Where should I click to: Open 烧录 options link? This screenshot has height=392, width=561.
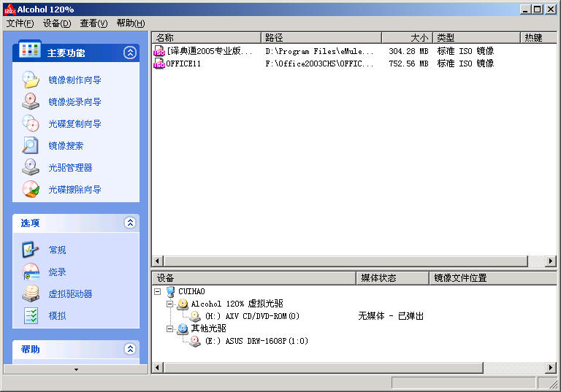pyautogui.click(x=57, y=272)
